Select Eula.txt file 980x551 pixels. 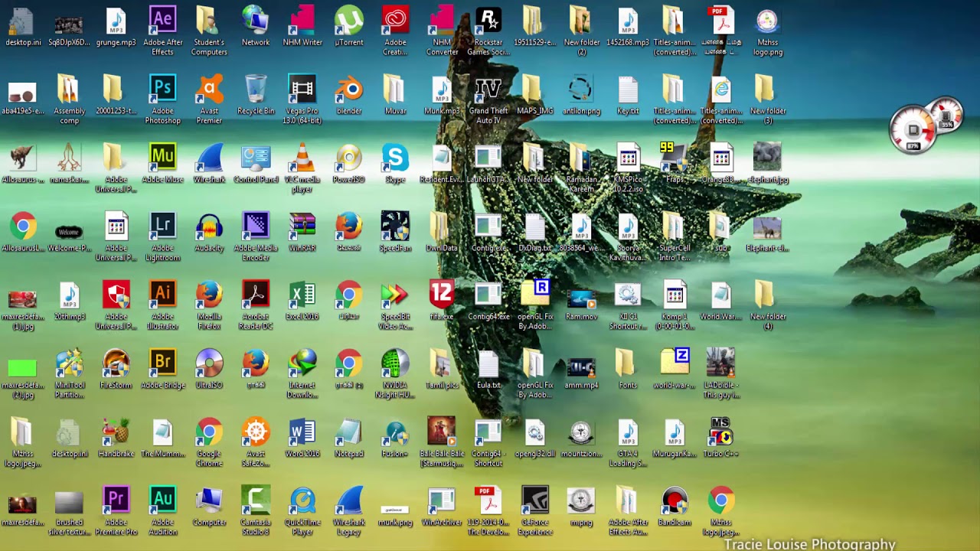pos(488,369)
